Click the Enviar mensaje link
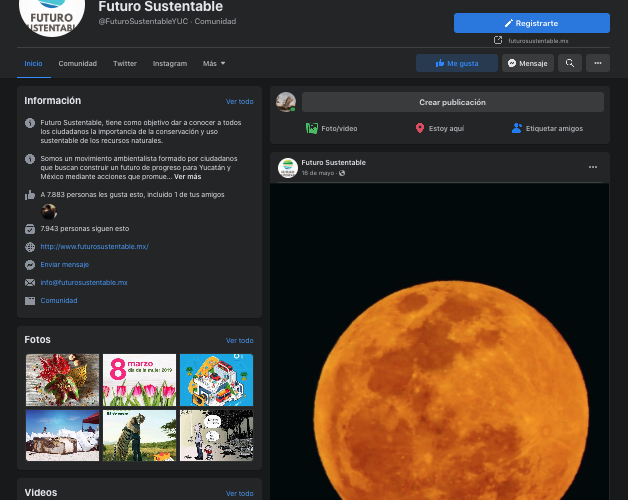Viewport: 628px width, 500px height. 64,265
